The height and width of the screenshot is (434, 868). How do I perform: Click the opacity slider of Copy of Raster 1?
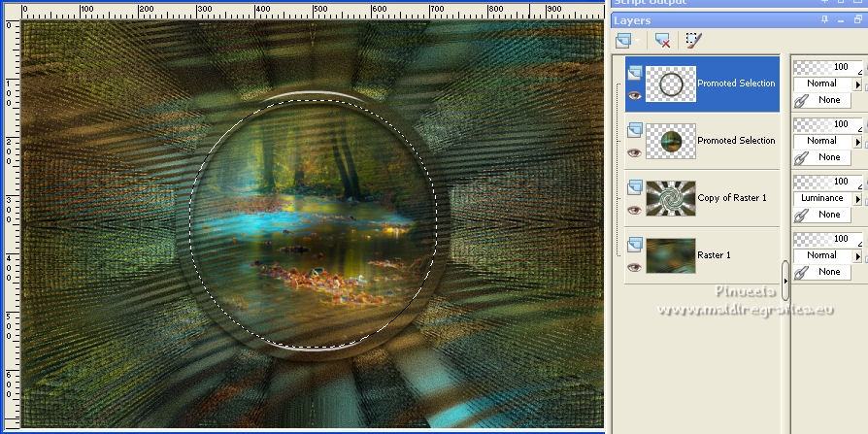827,183
